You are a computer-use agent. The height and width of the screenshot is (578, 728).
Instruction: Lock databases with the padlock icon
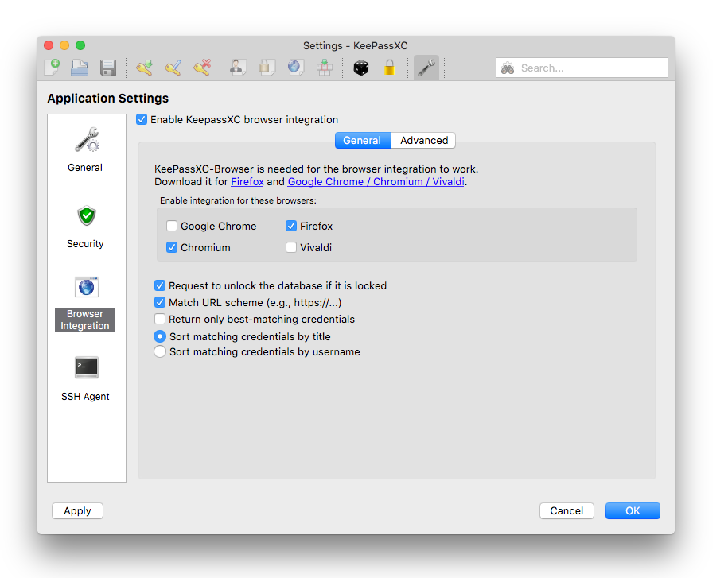click(x=390, y=68)
